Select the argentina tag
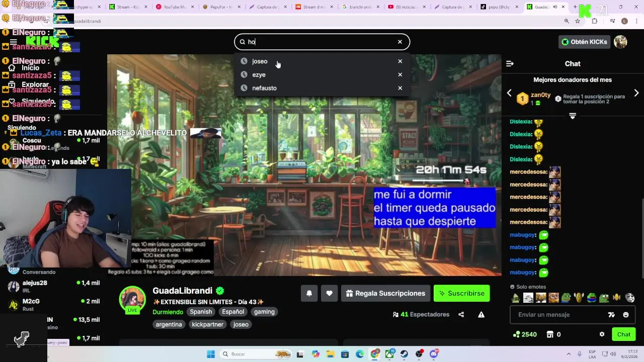Screen dimensions: 644x362 pos(169,324)
